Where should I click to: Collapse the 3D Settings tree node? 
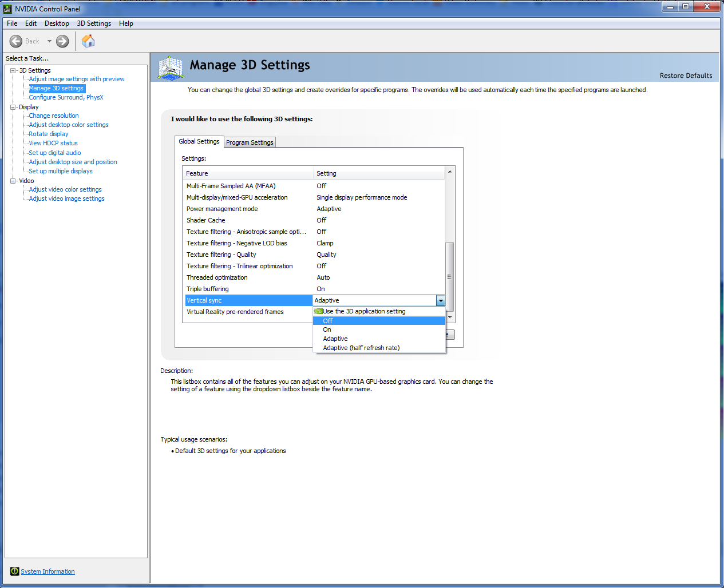pyautogui.click(x=13, y=70)
